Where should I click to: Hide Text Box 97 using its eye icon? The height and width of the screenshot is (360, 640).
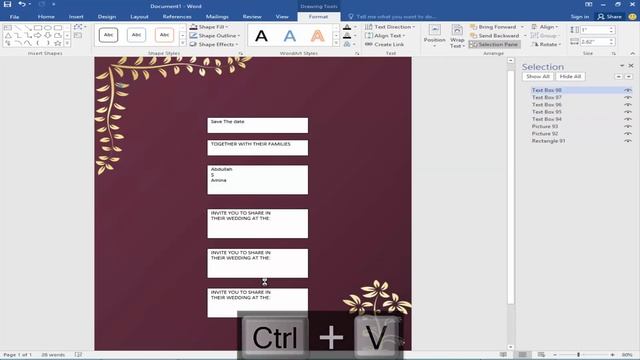click(x=628, y=98)
